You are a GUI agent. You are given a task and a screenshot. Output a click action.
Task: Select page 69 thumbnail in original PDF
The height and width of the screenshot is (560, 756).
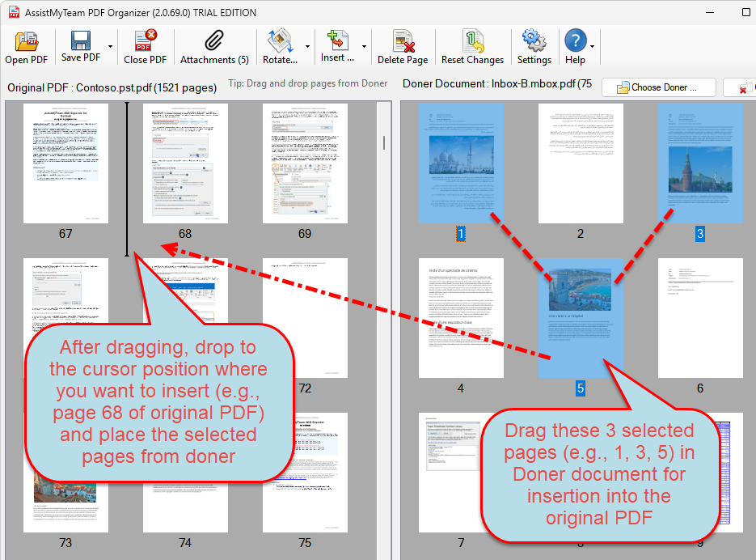tap(305, 163)
